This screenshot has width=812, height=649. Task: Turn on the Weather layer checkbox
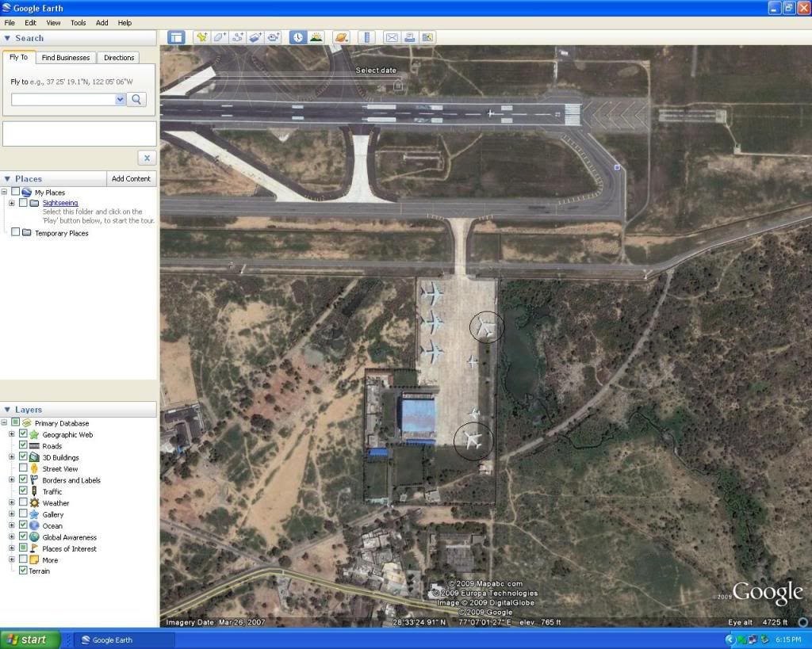(23, 502)
